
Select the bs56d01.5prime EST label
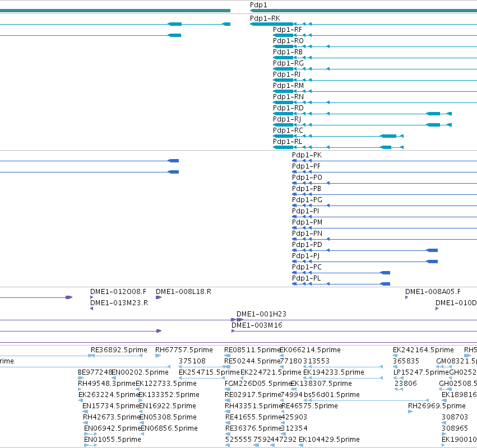pos(332,395)
